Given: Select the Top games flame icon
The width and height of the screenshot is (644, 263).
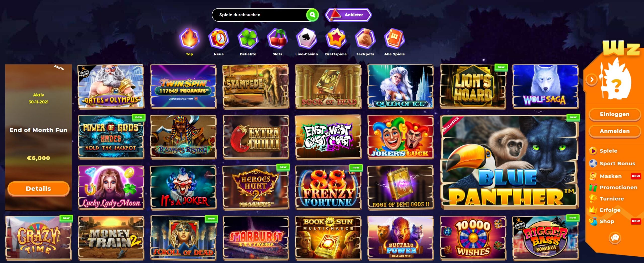Looking at the screenshot, I should pyautogui.click(x=189, y=39).
